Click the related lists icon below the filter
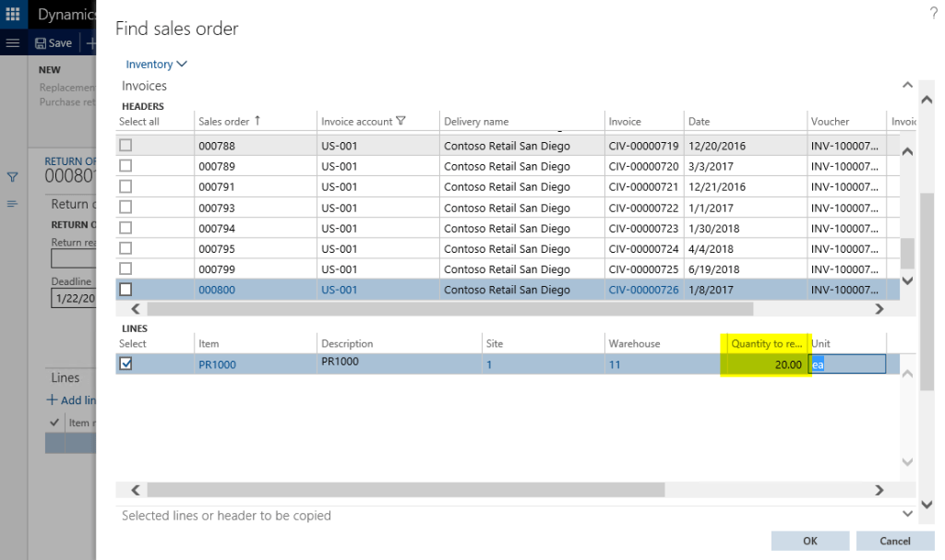The width and height of the screenshot is (945, 560). (11, 204)
